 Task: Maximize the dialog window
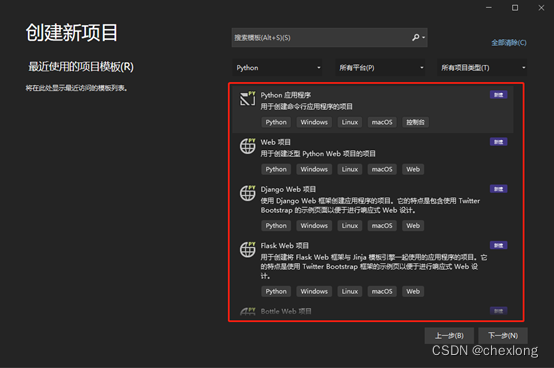click(x=515, y=8)
